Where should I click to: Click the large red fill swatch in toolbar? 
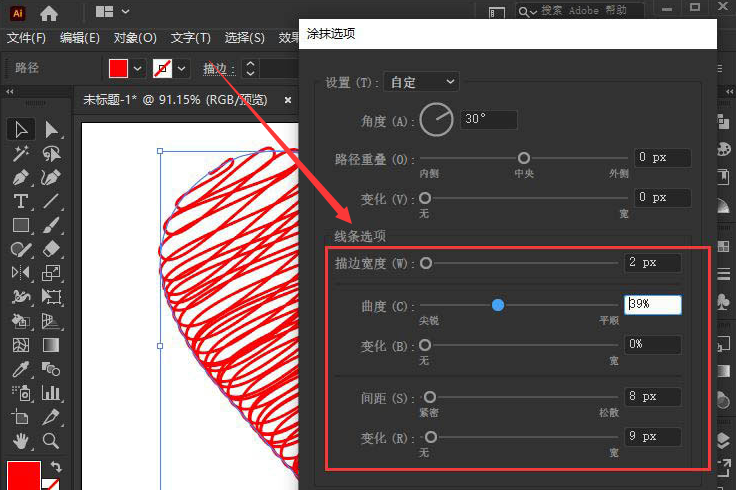[24, 475]
